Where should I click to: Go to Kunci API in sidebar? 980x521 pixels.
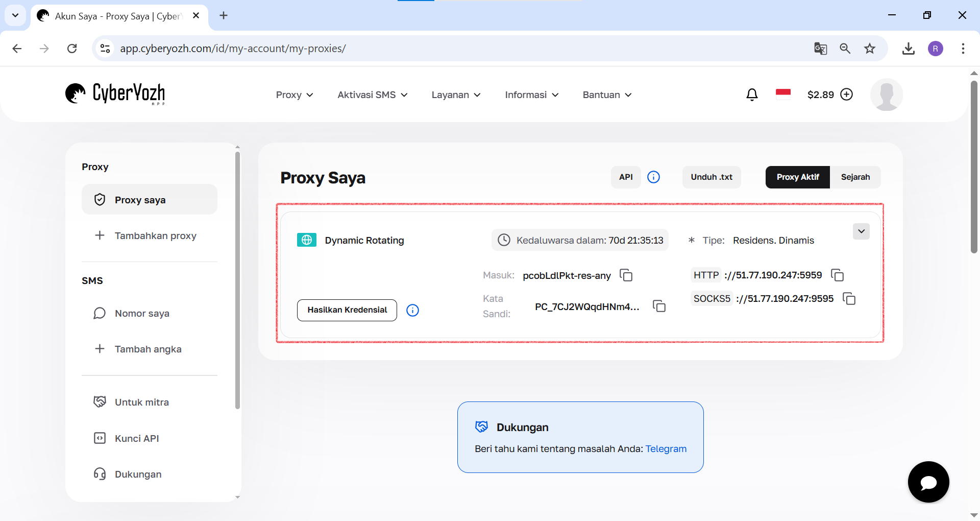pos(136,438)
